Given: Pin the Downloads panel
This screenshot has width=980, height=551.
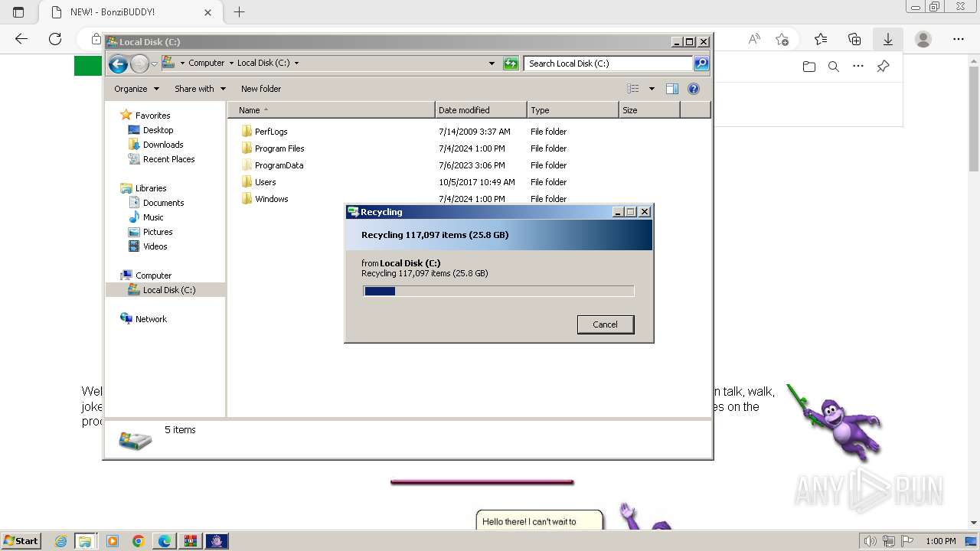Looking at the screenshot, I should point(883,67).
